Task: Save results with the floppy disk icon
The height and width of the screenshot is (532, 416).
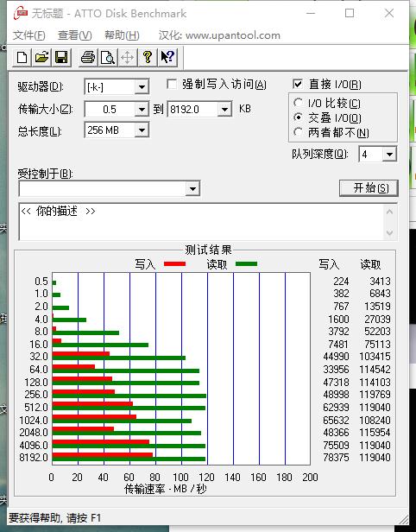Action: pos(61,57)
